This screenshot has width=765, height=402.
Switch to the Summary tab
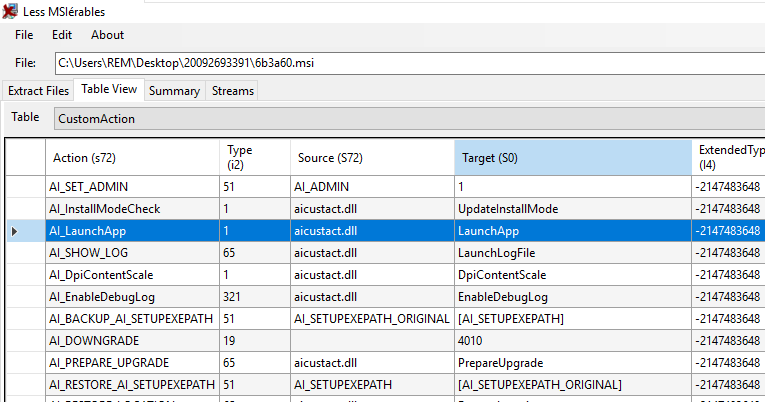tap(174, 91)
